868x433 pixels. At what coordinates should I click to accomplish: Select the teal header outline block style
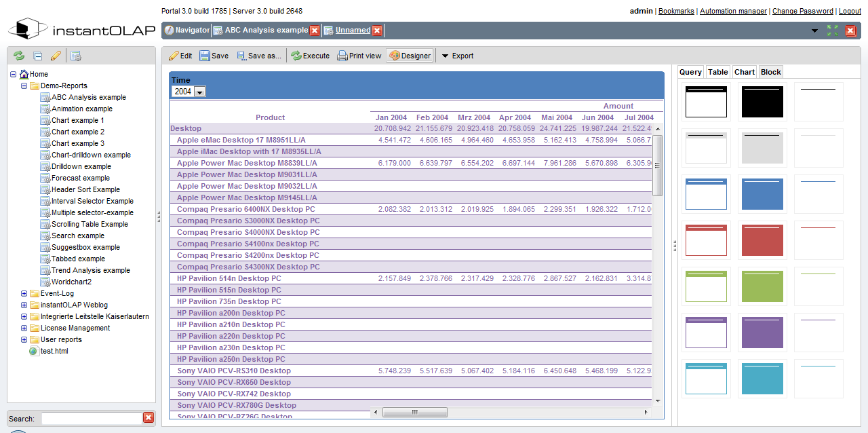(706, 379)
